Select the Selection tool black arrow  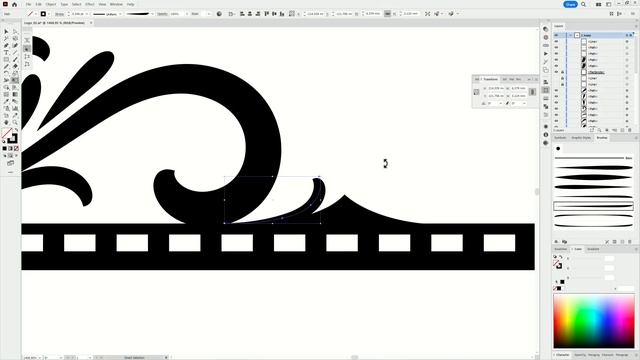point(6,31)
